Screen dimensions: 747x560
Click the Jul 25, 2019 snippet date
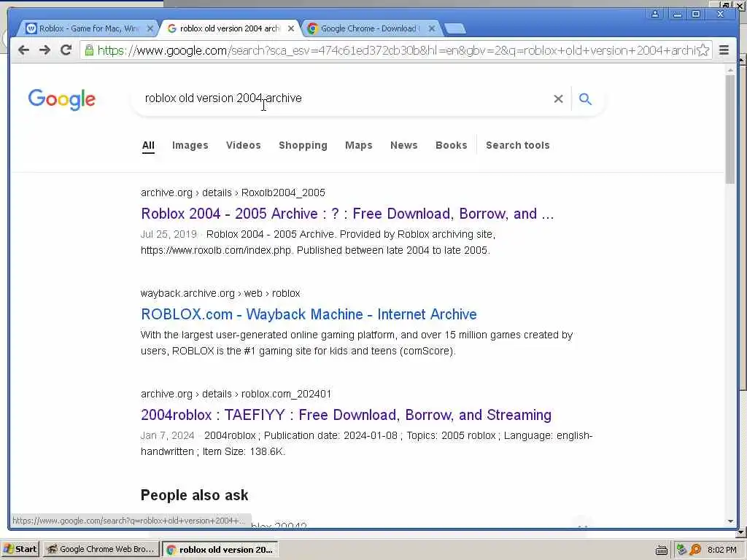tap(169, 234)
